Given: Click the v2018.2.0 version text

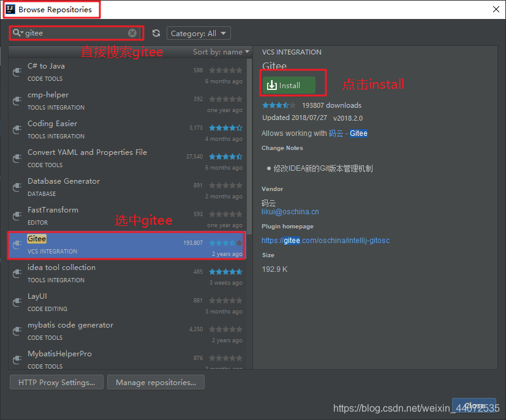Looking at the screenshot, I should (x=348, y=118).
